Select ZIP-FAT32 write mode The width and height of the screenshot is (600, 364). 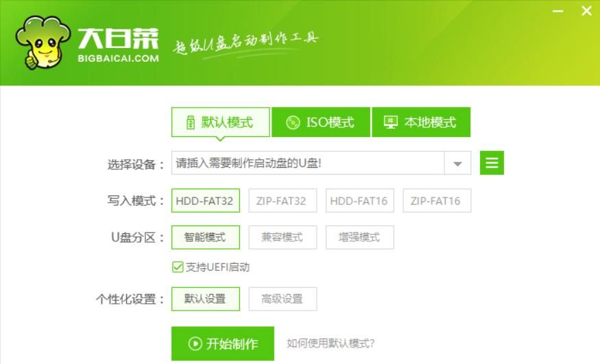(x=283, y=200)
